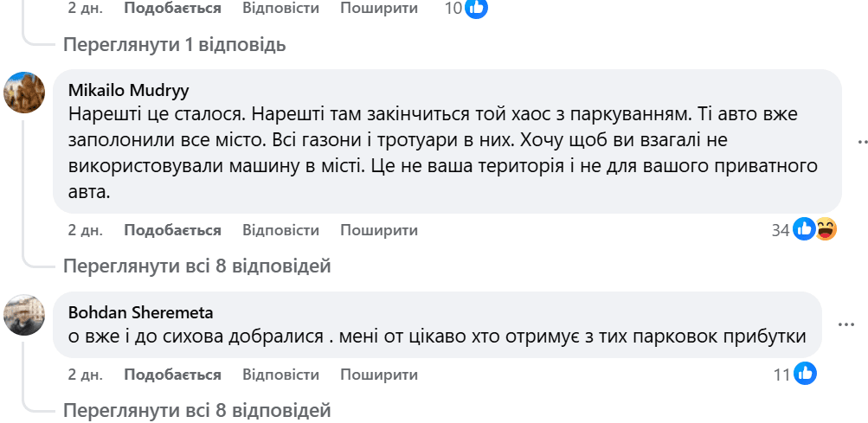Click like reaction icon on Mikailo Mudryy's comment
The image size is (868, 423).
tap(804, 230)
